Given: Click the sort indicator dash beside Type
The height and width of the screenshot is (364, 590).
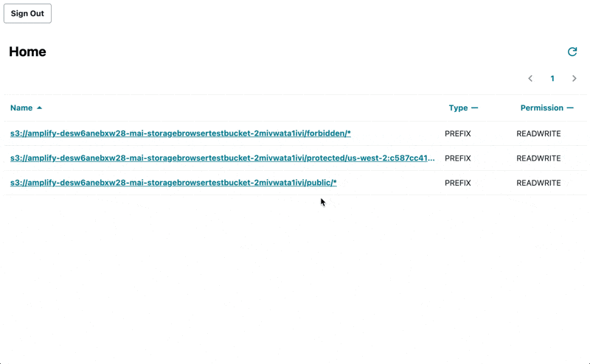Looking at the screenshot, I should [475, 108].
